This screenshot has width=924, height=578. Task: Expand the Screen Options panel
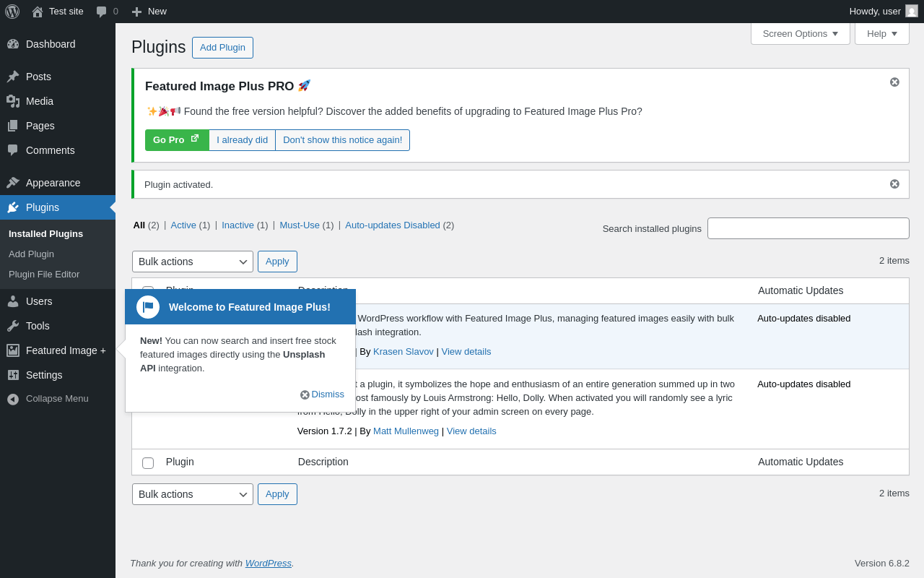[x=801, y=33]
